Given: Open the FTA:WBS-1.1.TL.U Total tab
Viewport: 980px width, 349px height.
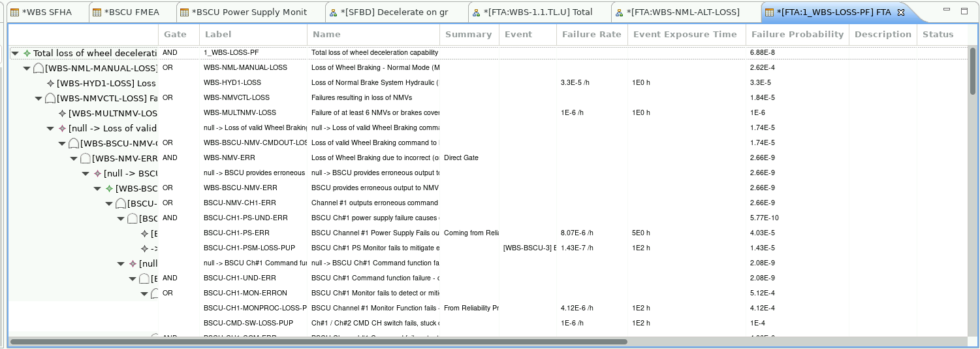Looking at the screenshot, I should pos(539,12).
